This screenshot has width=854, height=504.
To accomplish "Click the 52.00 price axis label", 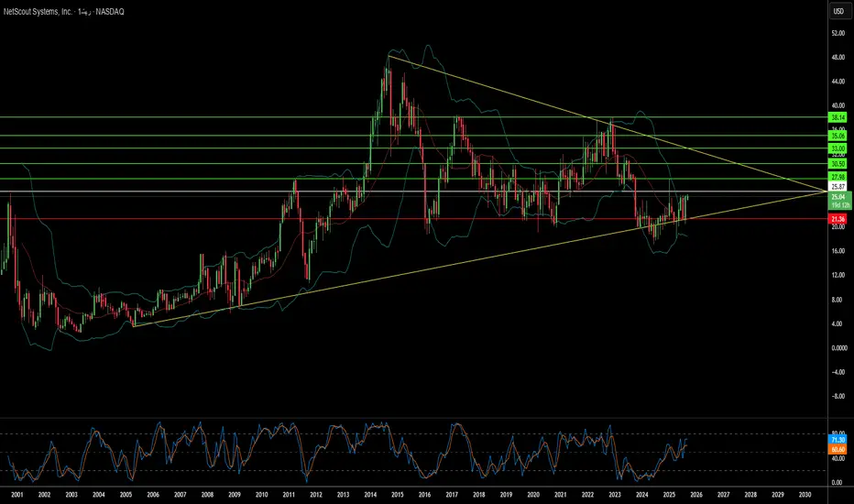I will (x=838, y=33).
